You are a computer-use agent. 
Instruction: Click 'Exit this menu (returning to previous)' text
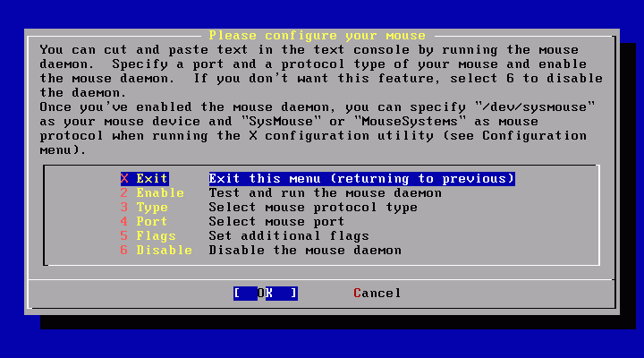(362, 179)
